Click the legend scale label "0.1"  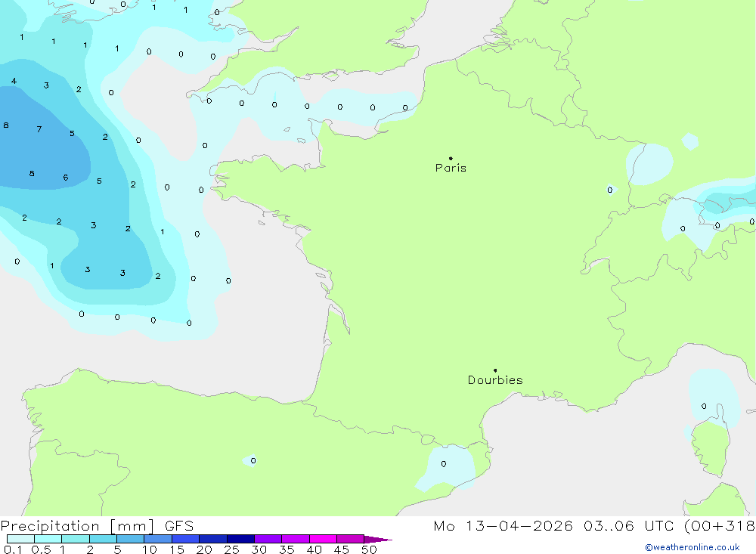tap(13, 549)
